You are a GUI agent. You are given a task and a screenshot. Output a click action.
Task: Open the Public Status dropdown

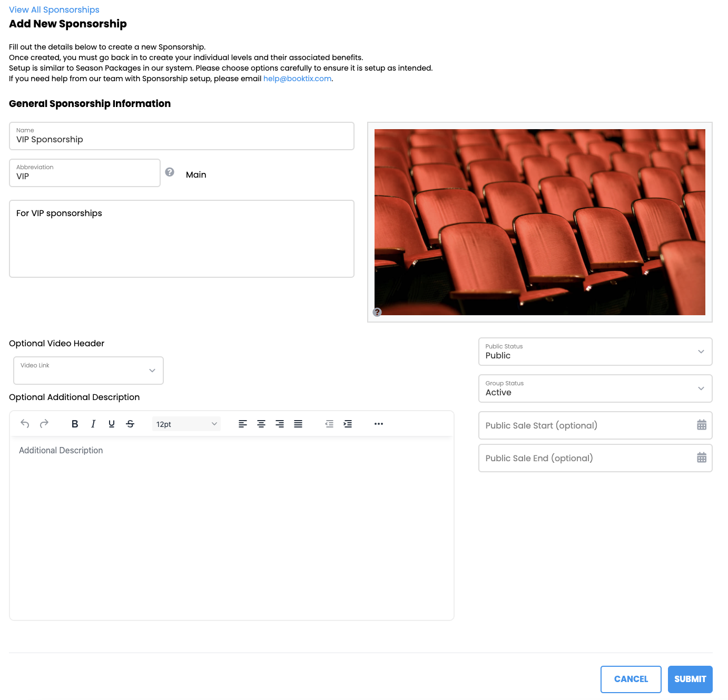(595, 352)
